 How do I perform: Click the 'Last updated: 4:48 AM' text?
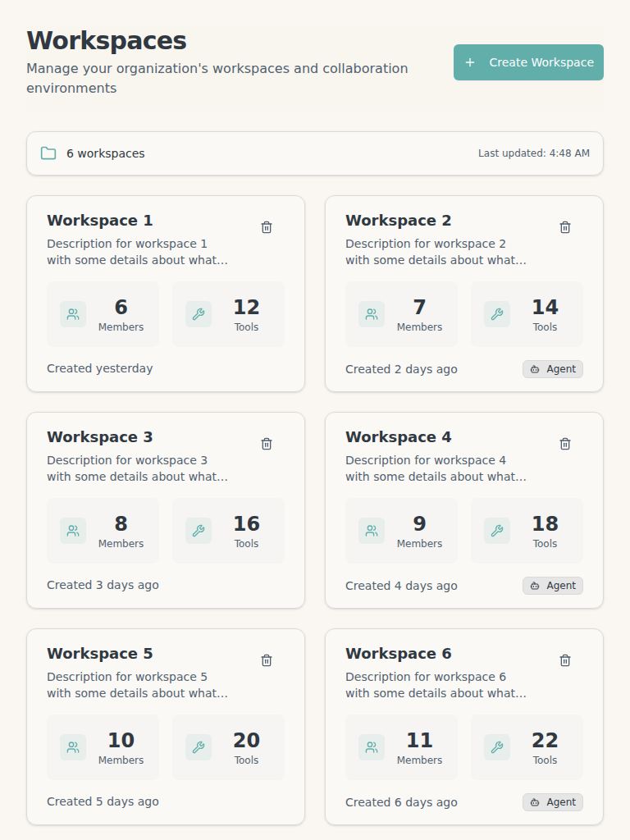click(534, 153)
